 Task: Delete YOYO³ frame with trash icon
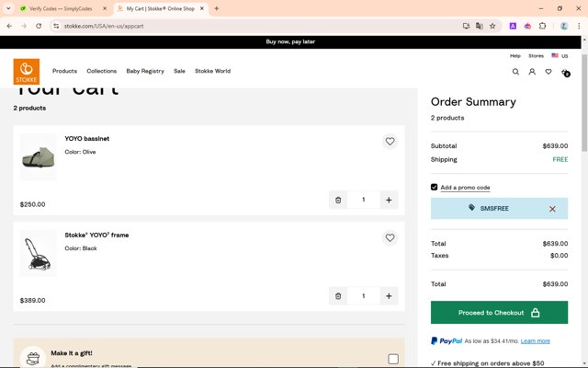click(338, 296)
